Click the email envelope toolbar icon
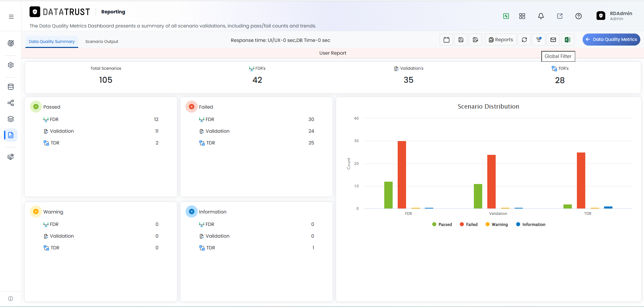Viewport: 644px width, 307px height. (x=553, y=40)
